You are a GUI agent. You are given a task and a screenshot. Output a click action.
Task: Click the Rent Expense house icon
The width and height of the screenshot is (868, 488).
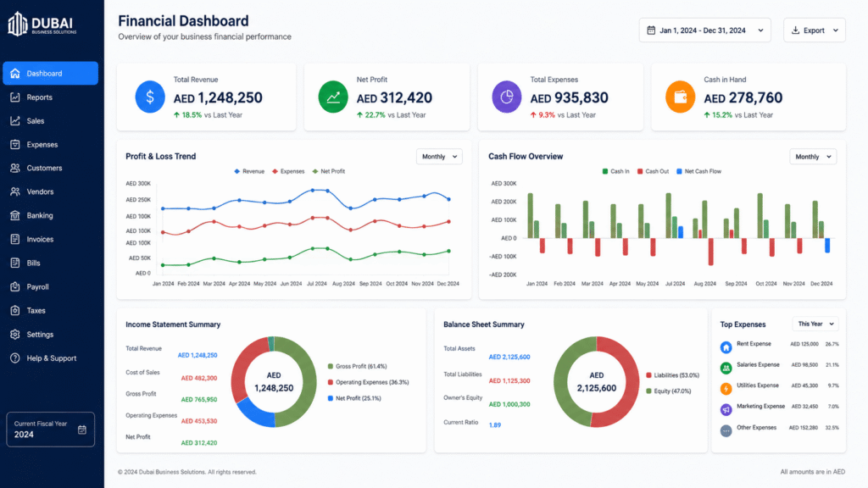point(726,347)
